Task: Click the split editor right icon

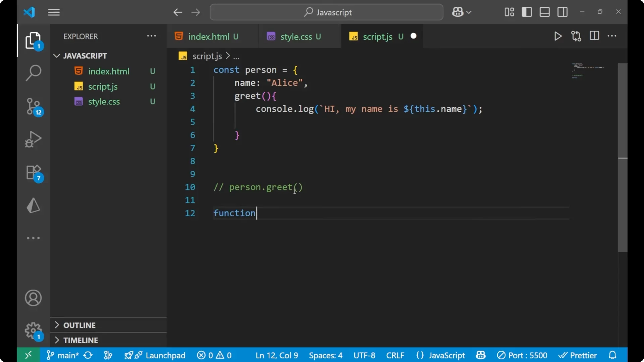Action: [x=594, y=36]
